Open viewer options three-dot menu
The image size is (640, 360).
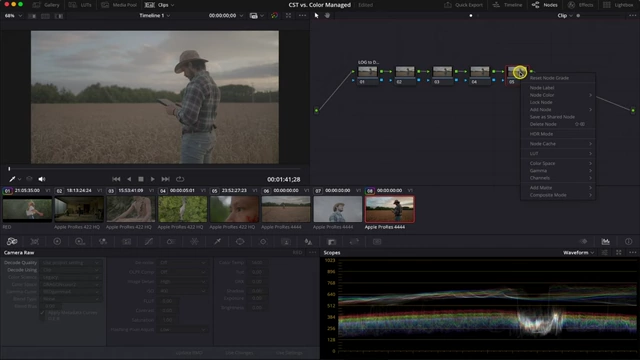tap(302, 16)
